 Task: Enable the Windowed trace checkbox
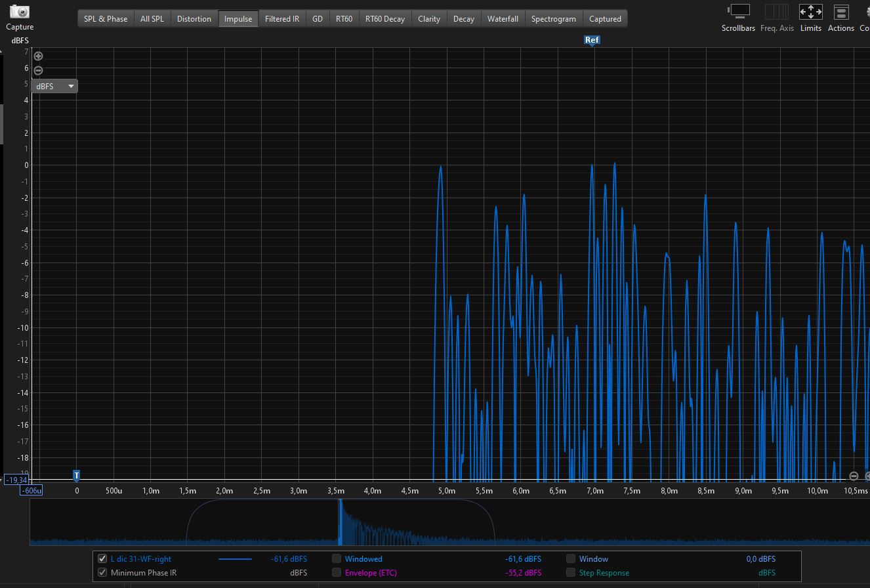337,559
